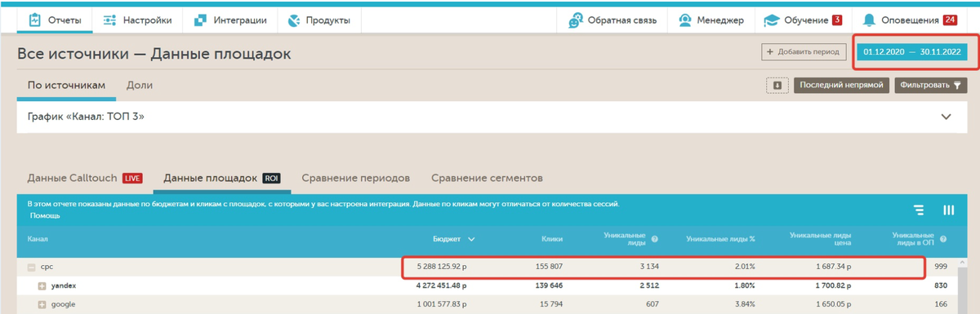Switch to the Данные Calltouch tab
The height and width of the screenshot is (314, 980).
click(x=85, y=178)
